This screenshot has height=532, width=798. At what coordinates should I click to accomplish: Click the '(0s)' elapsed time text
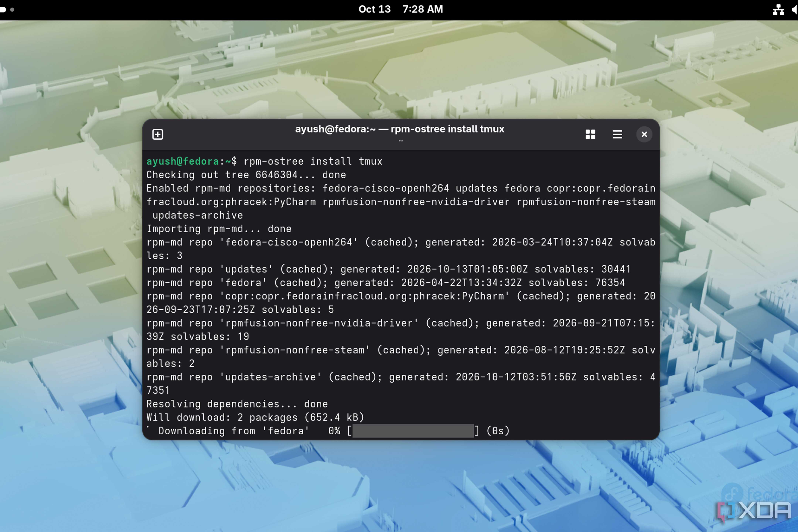pos(498,431)
